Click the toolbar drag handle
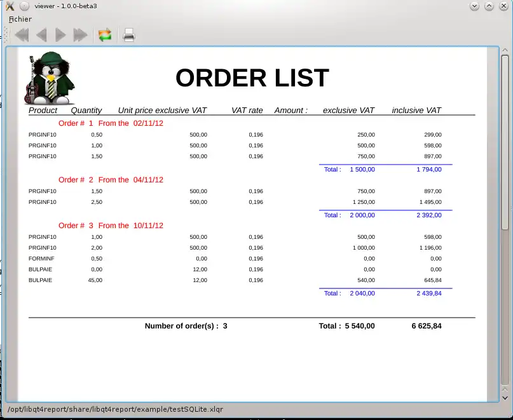This screenshot has width=513, height=420. pyautogui.click(x=6, y=35)
